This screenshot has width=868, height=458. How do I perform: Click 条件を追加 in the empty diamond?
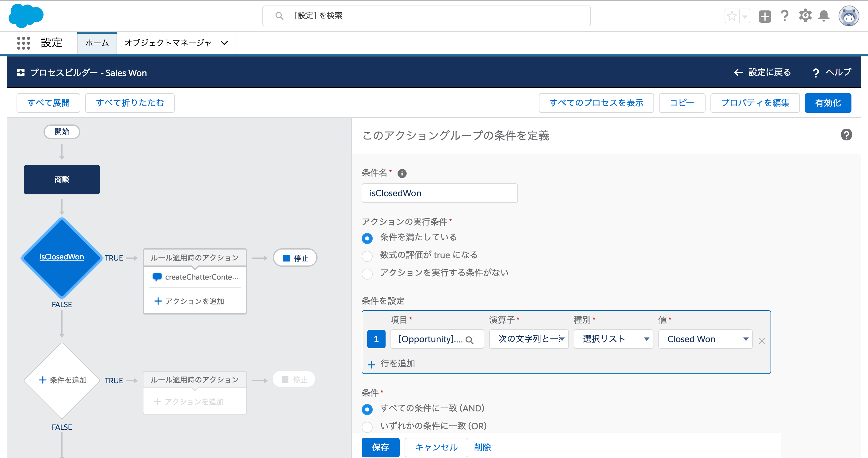(x=63, y=380)
